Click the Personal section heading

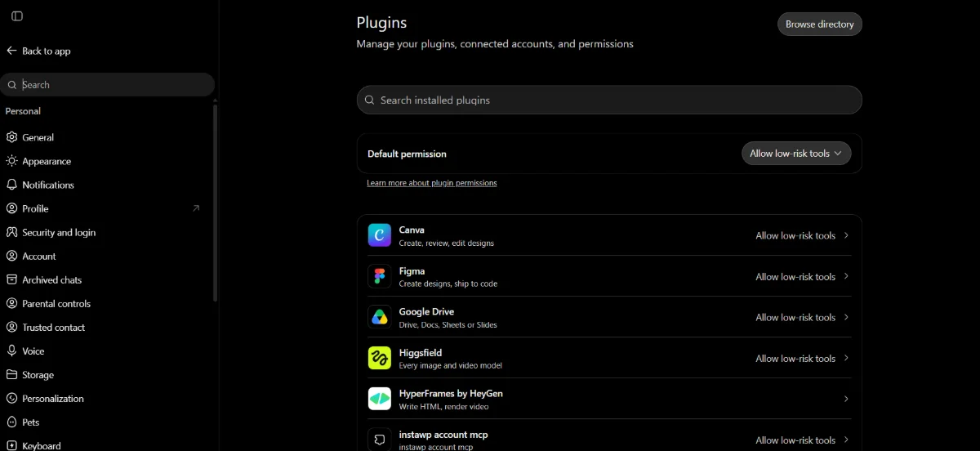click(23, 111)
